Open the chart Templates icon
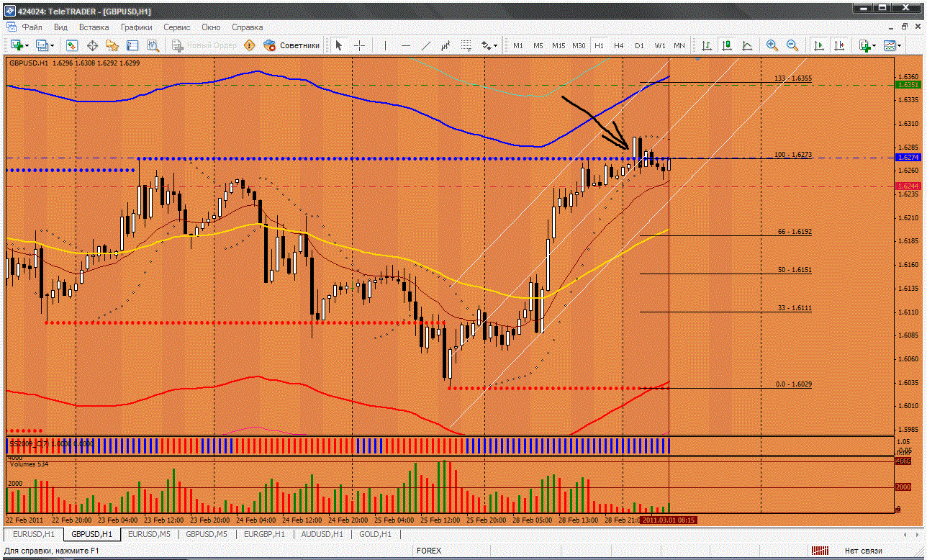Screen dimensions: 927x560 point(890,45)
